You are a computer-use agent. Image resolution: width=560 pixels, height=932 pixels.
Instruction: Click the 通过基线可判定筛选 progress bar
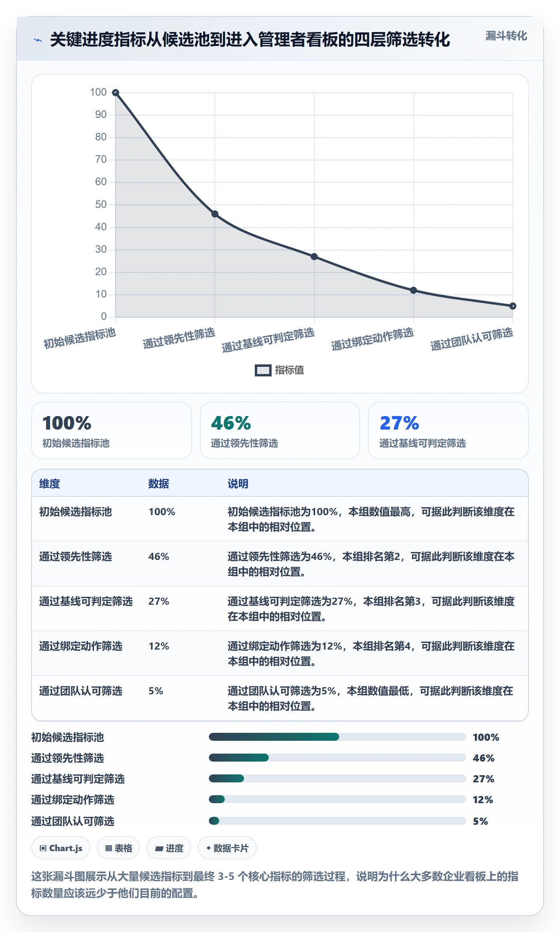[x=337, y=778]
